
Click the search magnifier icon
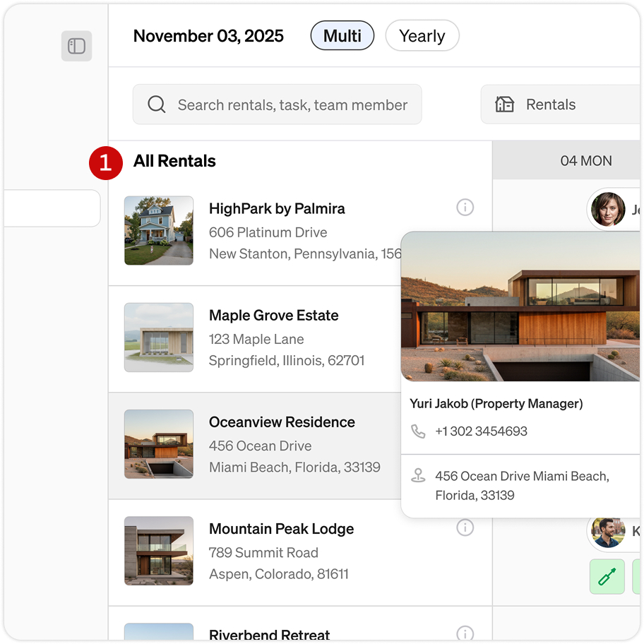pos(157,105)
